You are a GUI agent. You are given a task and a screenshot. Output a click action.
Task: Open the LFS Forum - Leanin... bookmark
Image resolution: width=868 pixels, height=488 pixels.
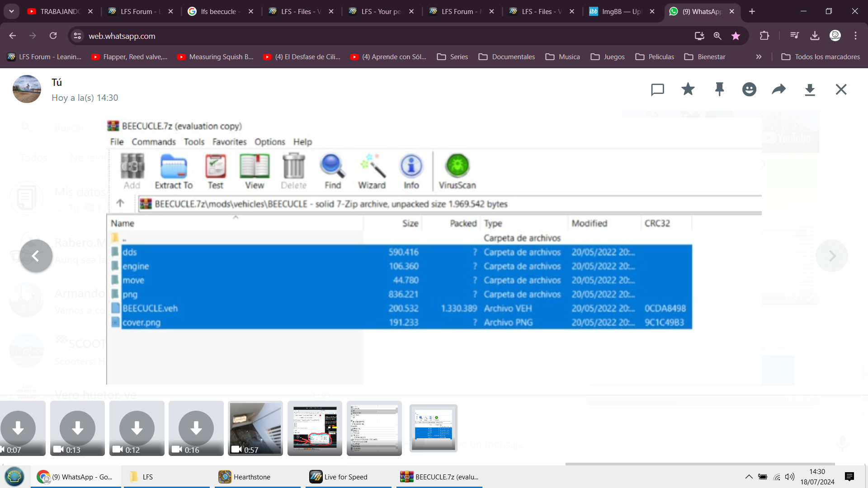44,56
